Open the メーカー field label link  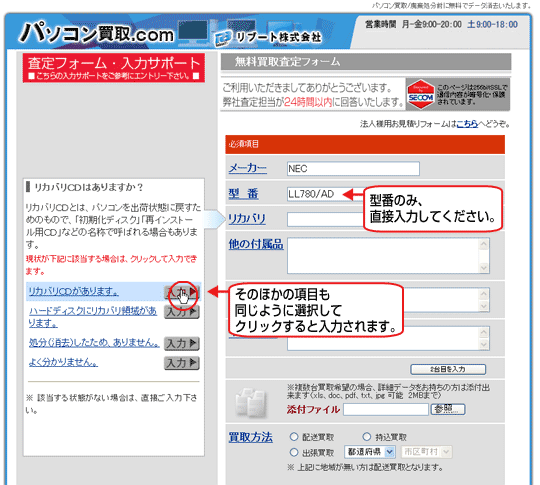(x=248, y=168)
